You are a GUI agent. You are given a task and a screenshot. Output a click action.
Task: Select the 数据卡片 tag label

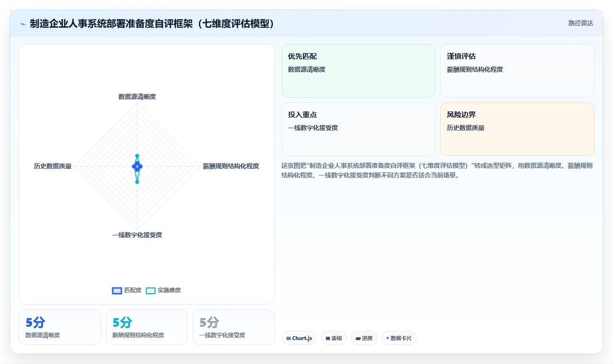[401, 338]
